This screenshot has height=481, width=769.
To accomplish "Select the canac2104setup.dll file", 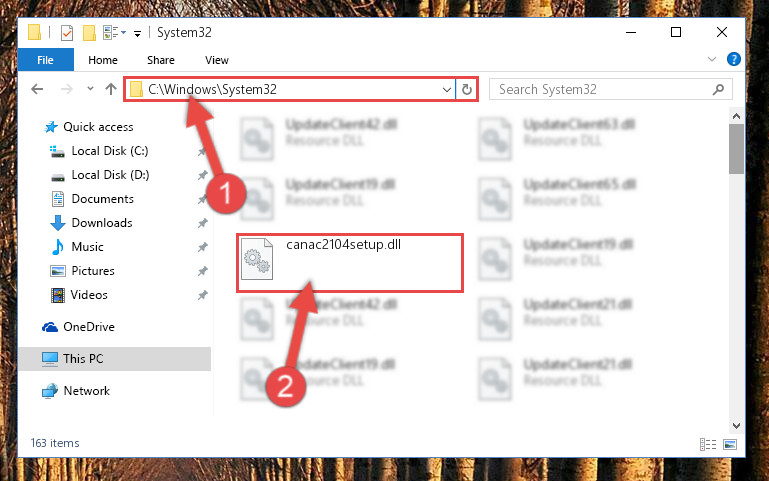I will click(350, 263).
